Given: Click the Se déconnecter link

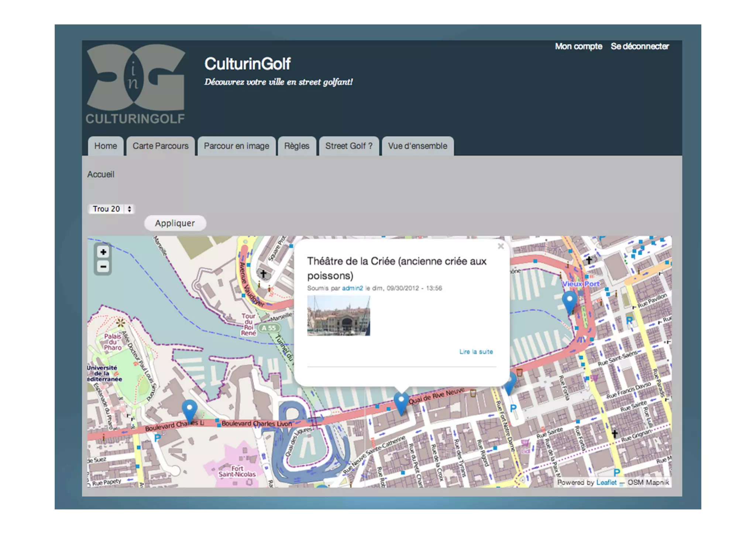Looking at the screenshot, I should (x=639, y=46).
